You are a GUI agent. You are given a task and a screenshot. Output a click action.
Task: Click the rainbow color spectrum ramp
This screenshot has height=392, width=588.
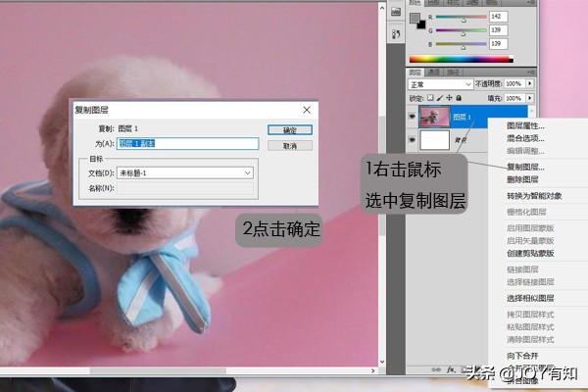pyautogui.click(x=462, y=59)
